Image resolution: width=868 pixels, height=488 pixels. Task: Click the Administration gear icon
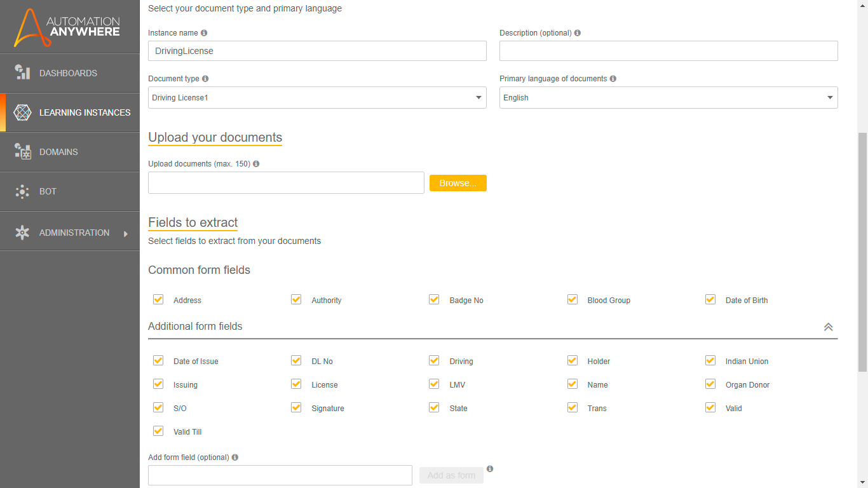(x=23, y=233)
